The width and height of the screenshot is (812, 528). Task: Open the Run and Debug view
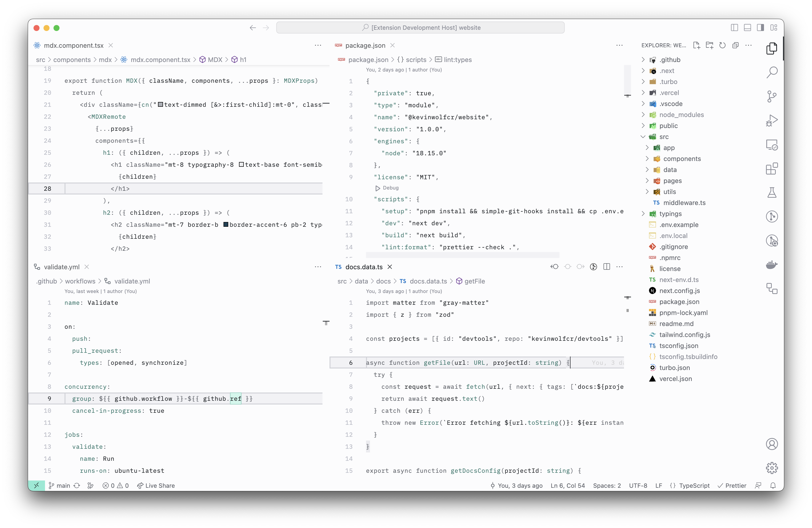771,121
